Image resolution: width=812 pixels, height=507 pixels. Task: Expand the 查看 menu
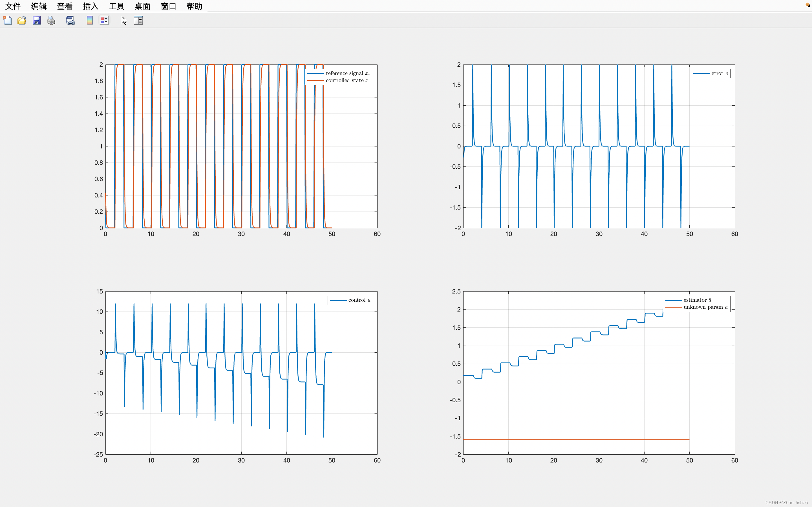(64, 6)
